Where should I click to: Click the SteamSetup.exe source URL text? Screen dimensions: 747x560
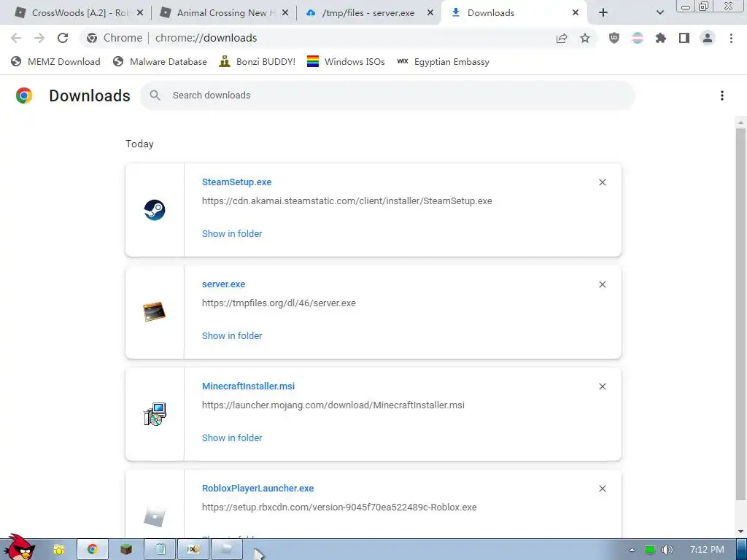pos(347,201)
